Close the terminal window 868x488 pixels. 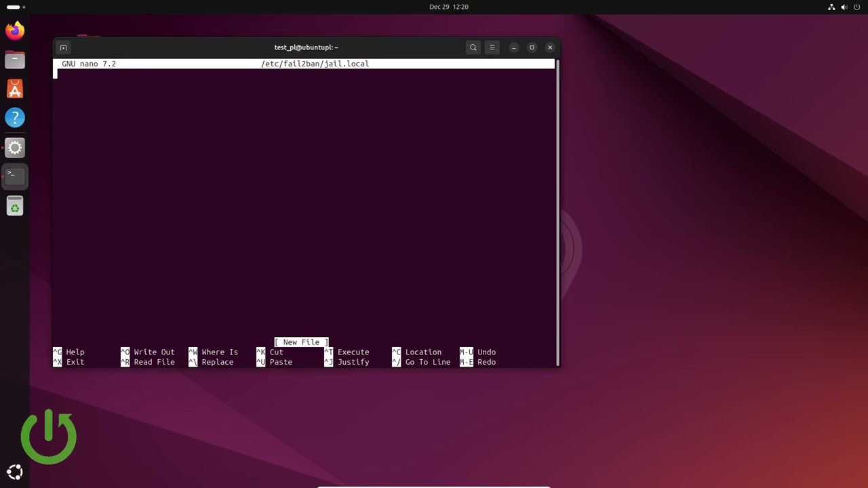[x=550, y=47]
